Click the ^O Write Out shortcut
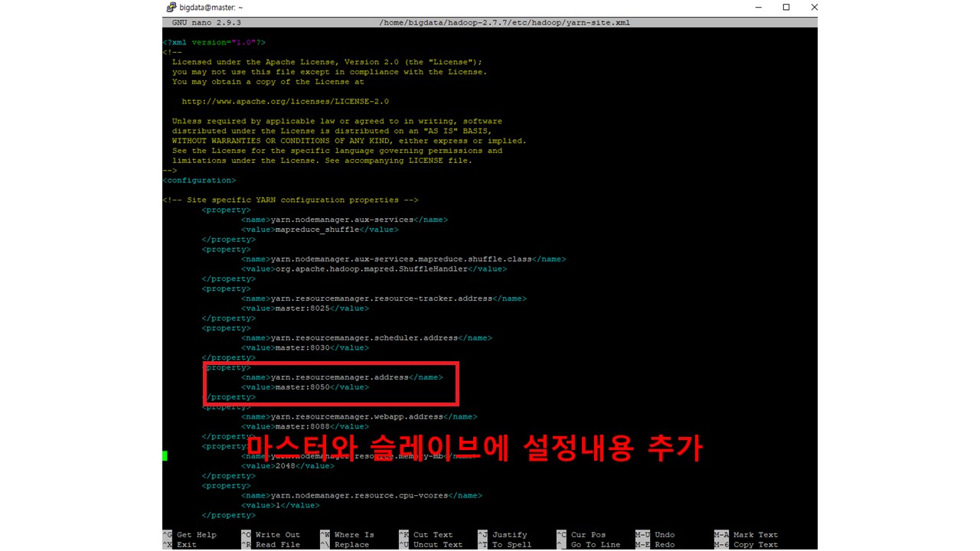 pyautogui.click(x=271, y=535)
